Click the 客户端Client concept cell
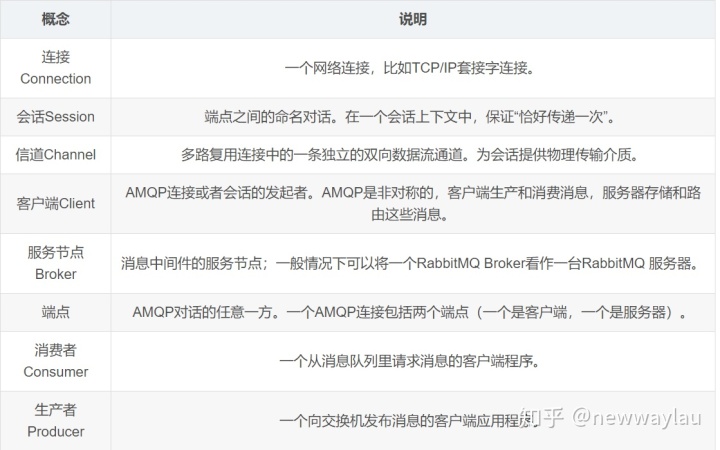 [56, 203]
